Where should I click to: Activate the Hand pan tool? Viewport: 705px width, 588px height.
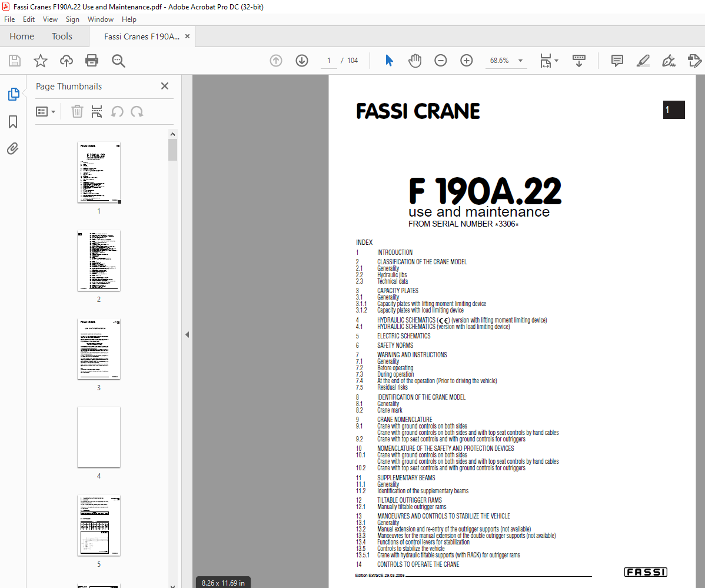(x=414, y=61)
